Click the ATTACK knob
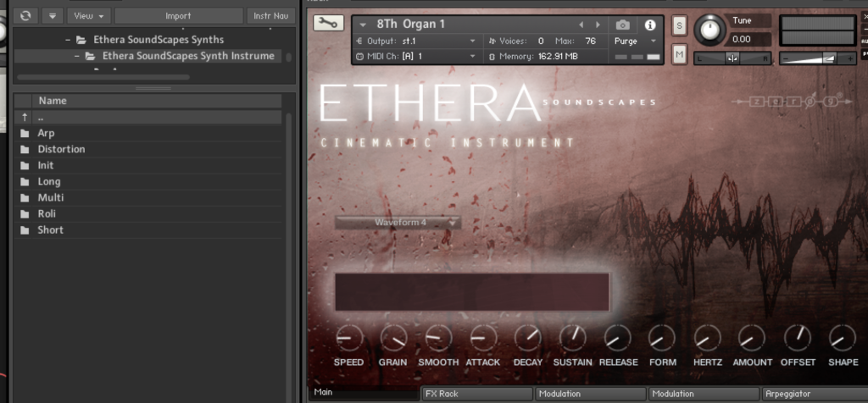Image resolution: width=868 pixels, height=403 pixels. (483, 339)
